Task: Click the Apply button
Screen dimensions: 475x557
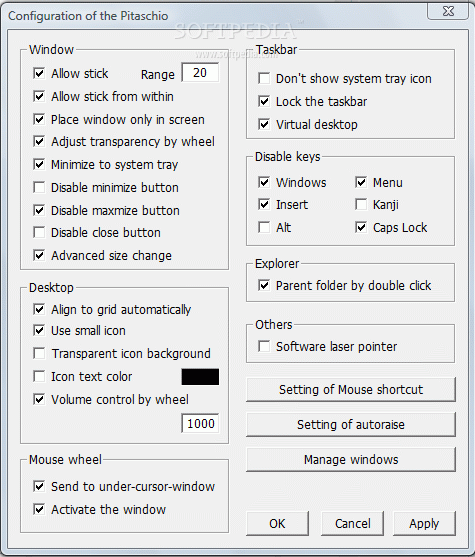Action: pyautogui.click(x=424, y=524)
